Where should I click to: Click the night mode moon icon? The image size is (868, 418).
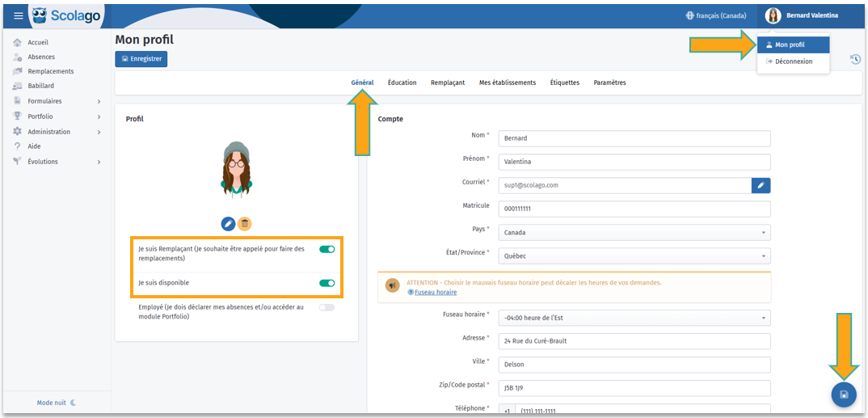pyautogui.click(x=73, y=403)
